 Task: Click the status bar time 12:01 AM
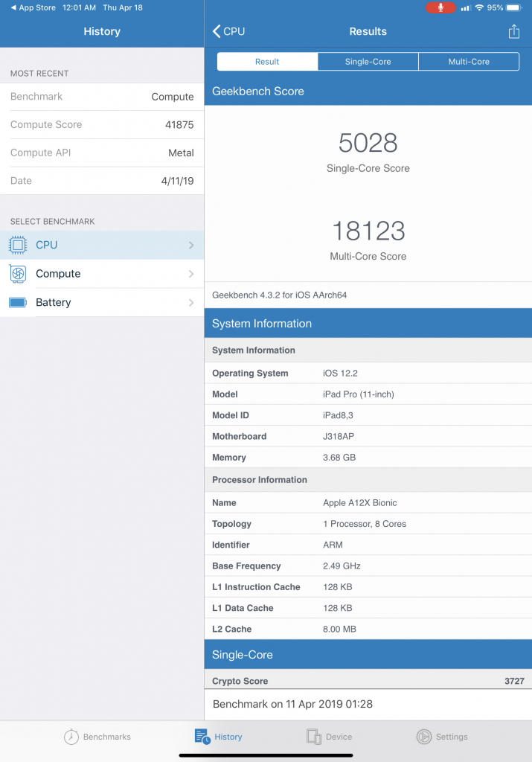pos(79,7)
